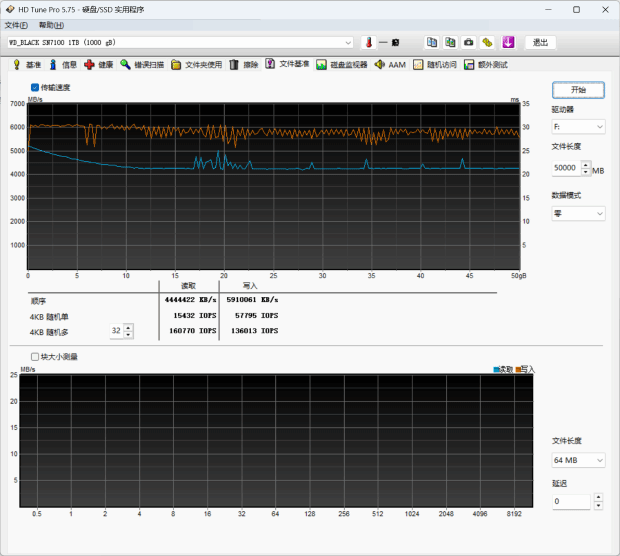
Task: Click the 顺序 sequential row label
Action: [x=38, y=301]
